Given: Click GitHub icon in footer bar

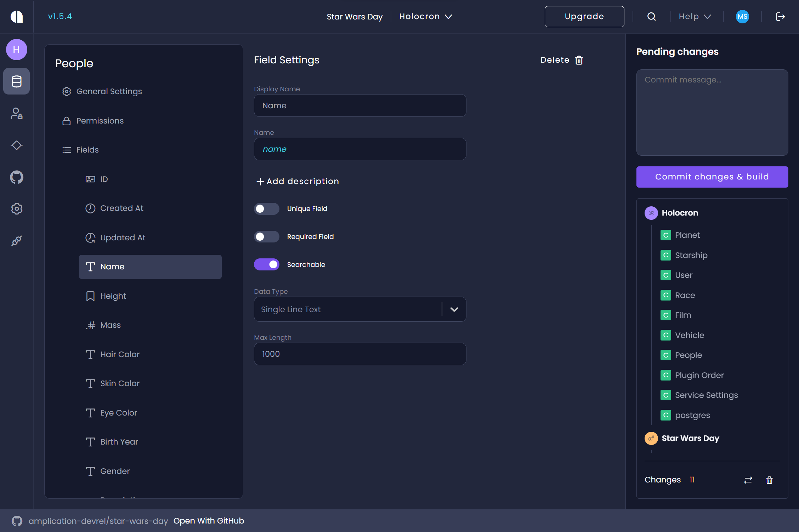Looking at the screenshot, I should click(17, 521).
